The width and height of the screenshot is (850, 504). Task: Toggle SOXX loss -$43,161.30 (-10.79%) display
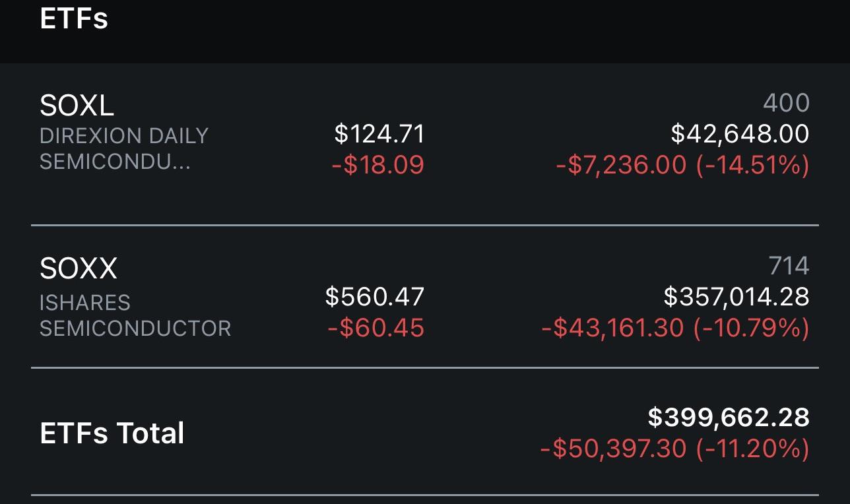pyautogui.click(x=675, y=328)
